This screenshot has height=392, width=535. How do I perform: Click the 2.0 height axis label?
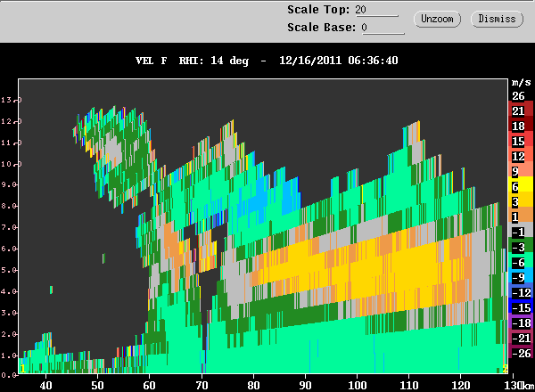pyautogui.click(x=10, y=334)
